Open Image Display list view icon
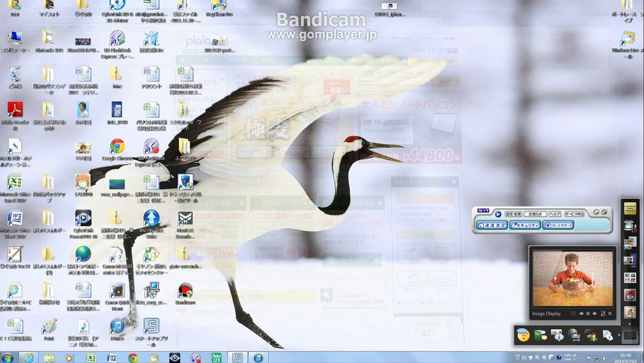The image size is (644, 363). click(573, 314)
